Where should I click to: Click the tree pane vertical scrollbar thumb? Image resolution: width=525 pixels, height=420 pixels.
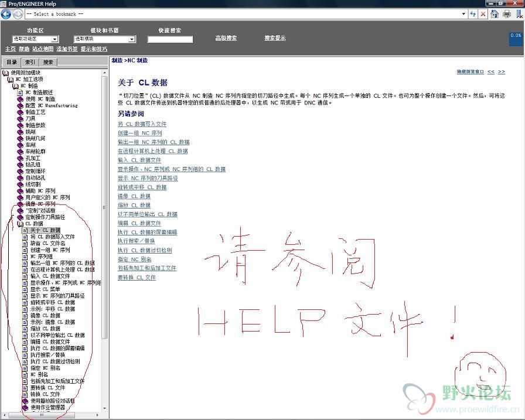[x=104, y=207]
